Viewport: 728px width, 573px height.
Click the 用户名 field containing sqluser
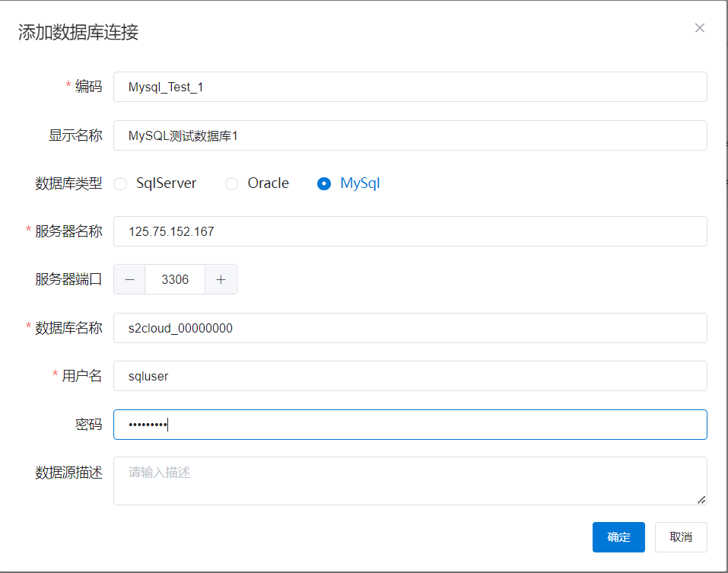[x=410, y=376]
